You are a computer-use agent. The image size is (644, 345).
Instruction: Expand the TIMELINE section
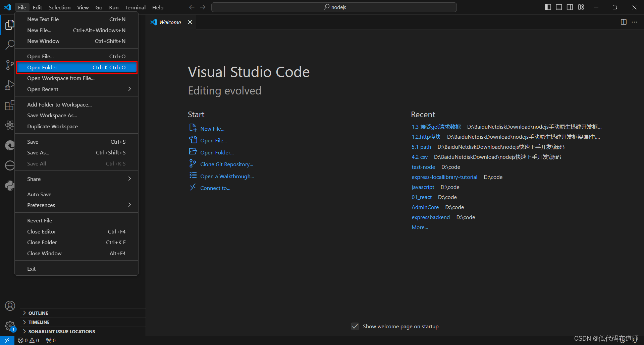coord(83,322)
